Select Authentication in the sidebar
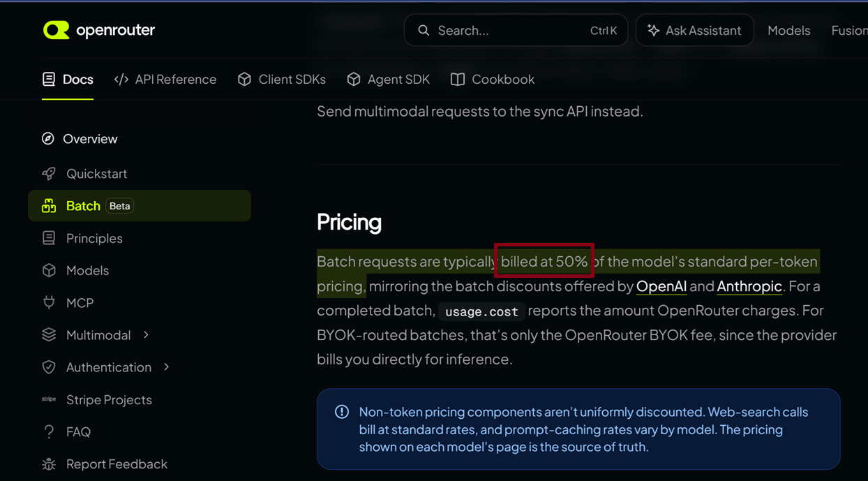 (140, 367)
